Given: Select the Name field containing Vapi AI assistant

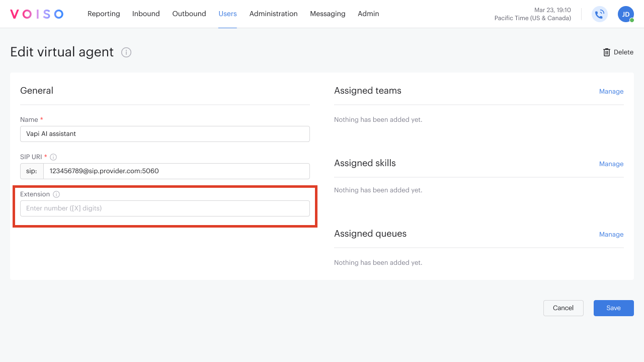Looking at the screenshot, I should click(x=165, y=133).
